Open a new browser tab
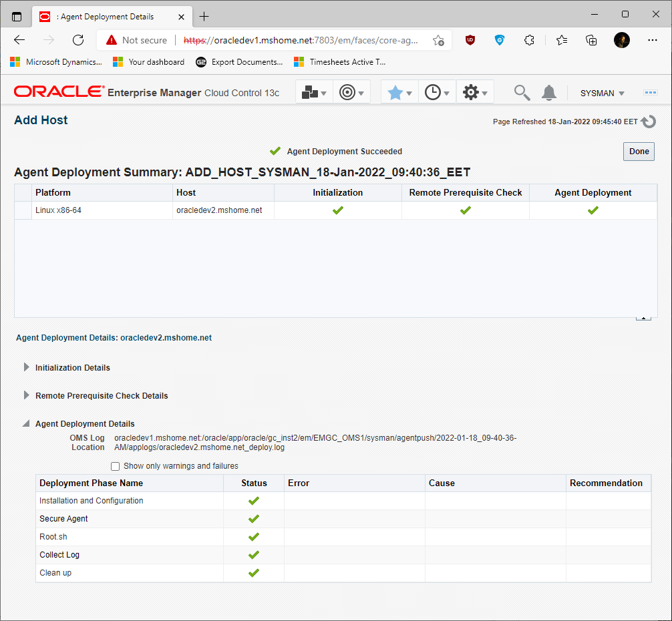672x621 pixels. point(204,17)
